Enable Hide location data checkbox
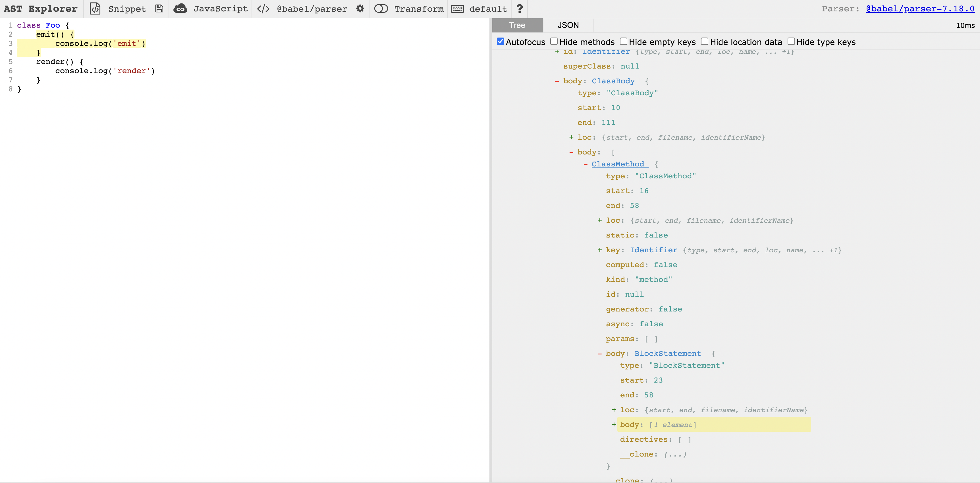This screenshot has height=483, width=980. coord(705,42)
